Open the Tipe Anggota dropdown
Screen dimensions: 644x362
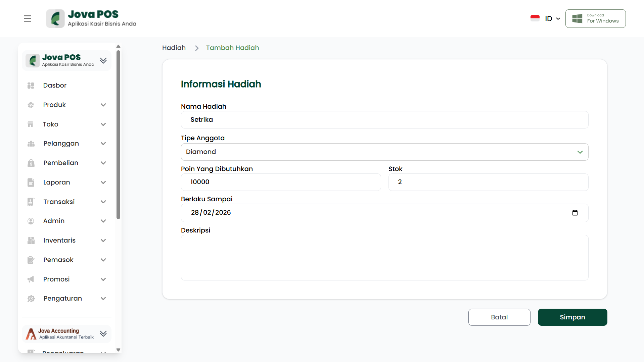[384, 152]
